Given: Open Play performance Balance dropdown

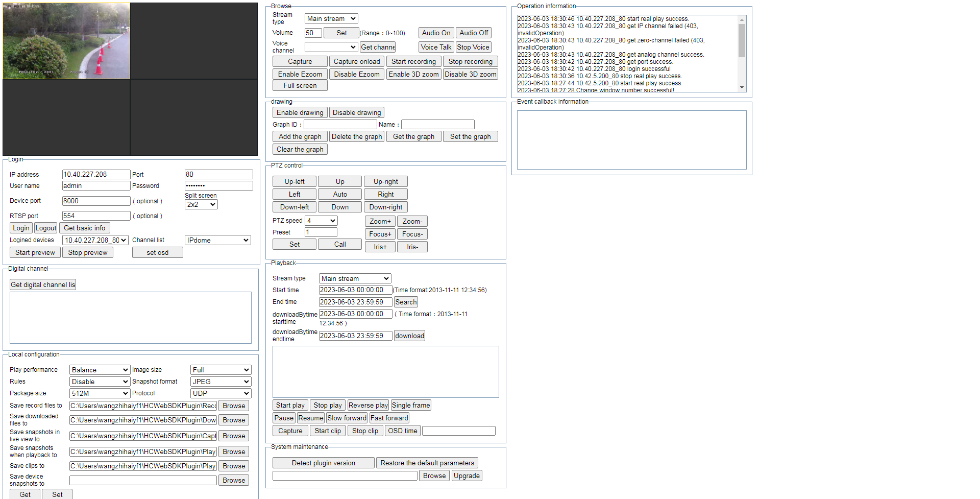Looking at the screenshot, I should (x=100, y=370).
